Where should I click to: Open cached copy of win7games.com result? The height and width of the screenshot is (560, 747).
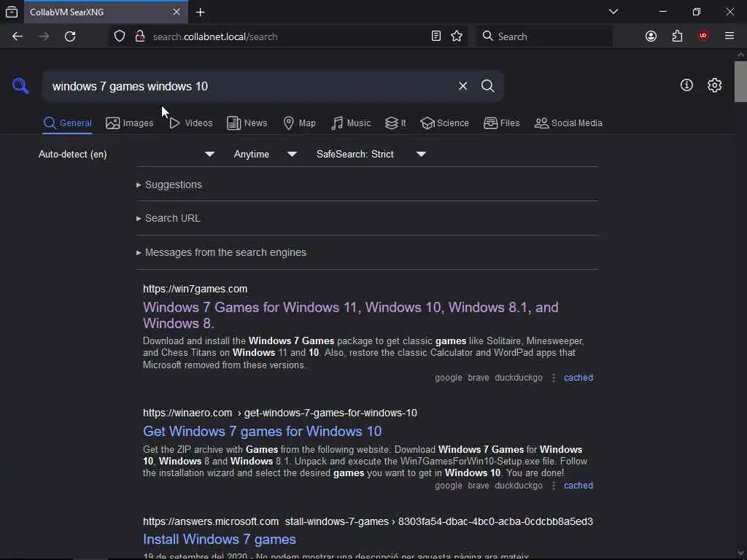(x=578, y=378)
